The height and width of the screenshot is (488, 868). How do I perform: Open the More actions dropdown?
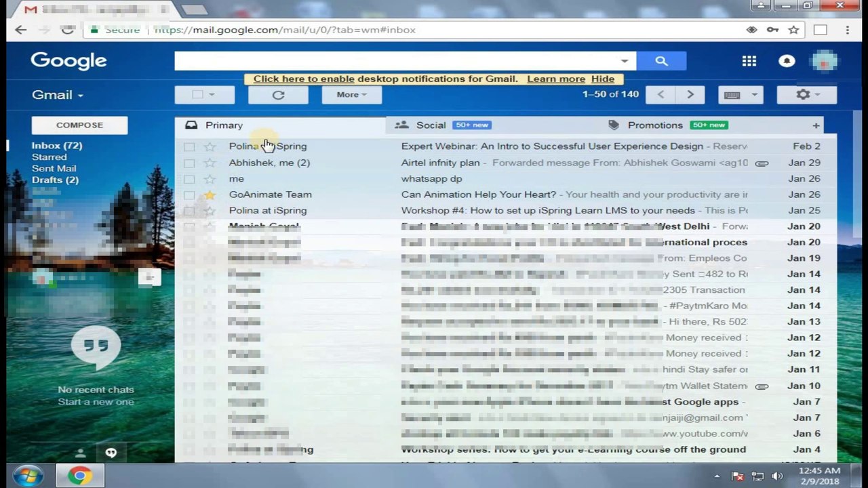pyautogui.click(x=351, y=95)
